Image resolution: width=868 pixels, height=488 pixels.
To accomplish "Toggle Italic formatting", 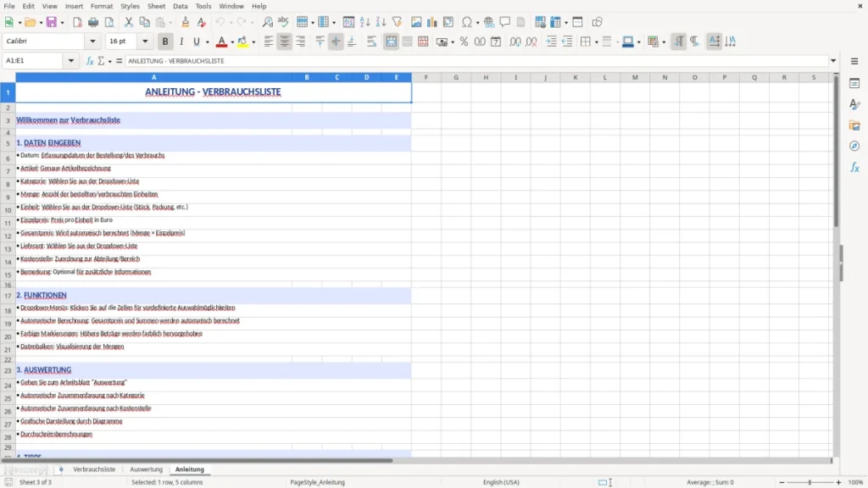I will coord(181,42).
